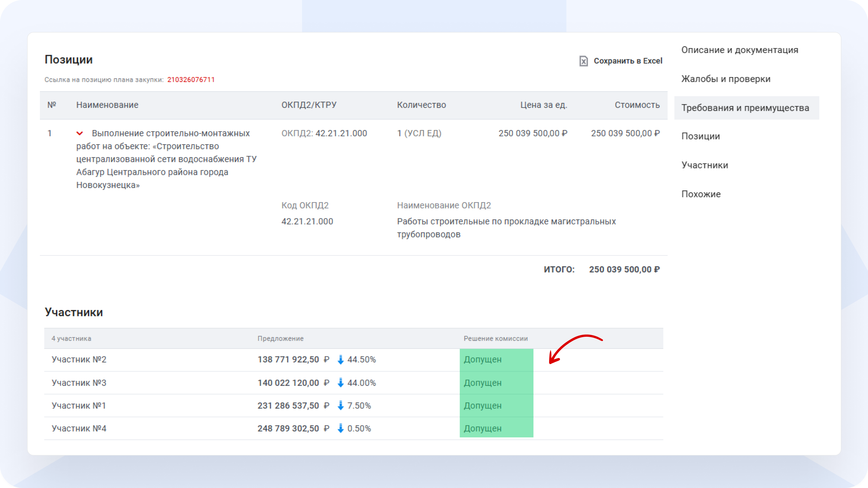Go to Описание и документация section

point(739,50)
